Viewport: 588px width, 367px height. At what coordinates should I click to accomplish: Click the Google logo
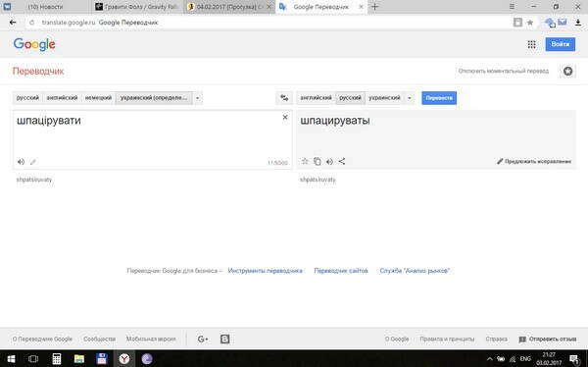pyautogui.click(x=34, y=44)
